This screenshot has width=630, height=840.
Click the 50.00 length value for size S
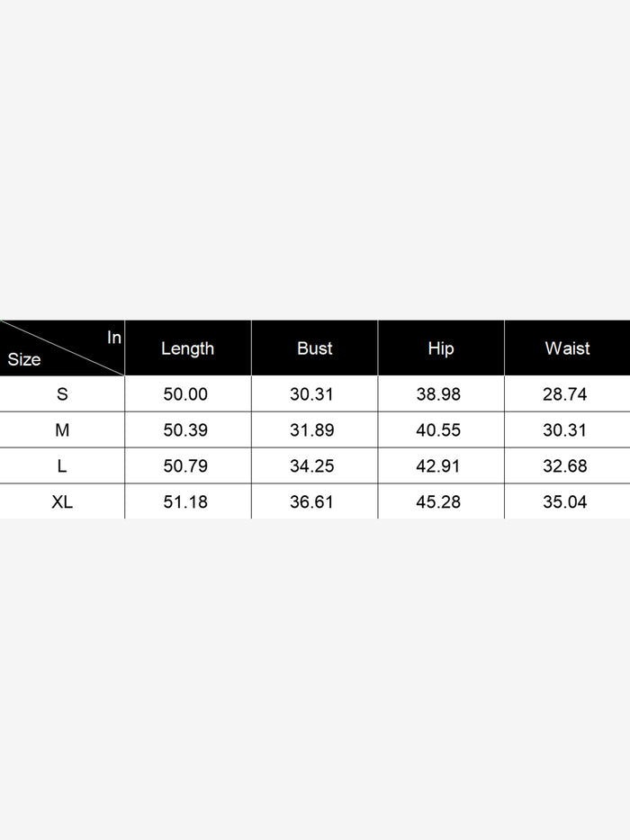tap(185, 394)
